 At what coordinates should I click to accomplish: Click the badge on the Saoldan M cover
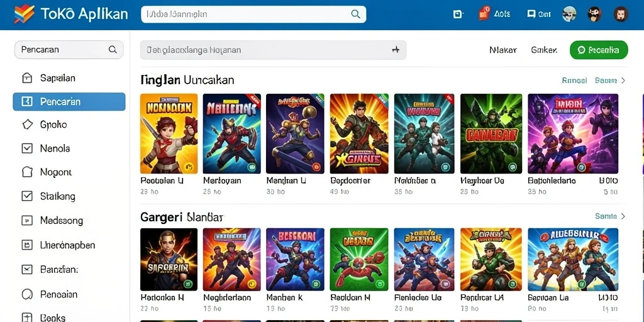point(380,283)
